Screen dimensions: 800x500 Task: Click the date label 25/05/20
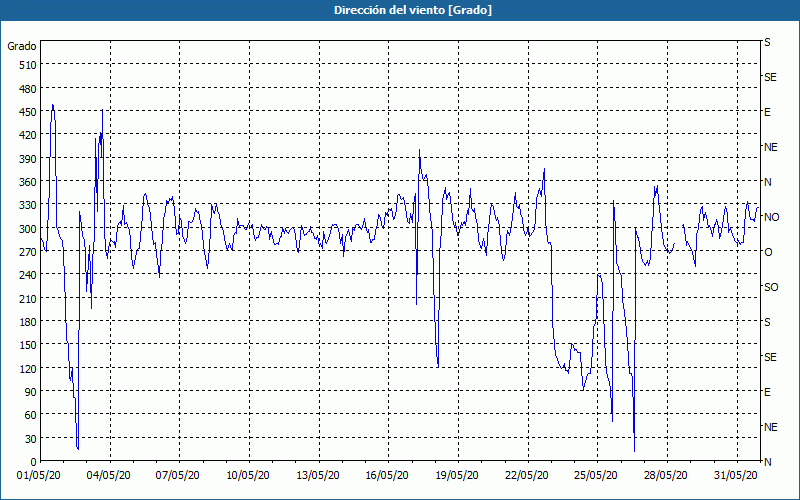pyautogui.click(x=596, y=475)
